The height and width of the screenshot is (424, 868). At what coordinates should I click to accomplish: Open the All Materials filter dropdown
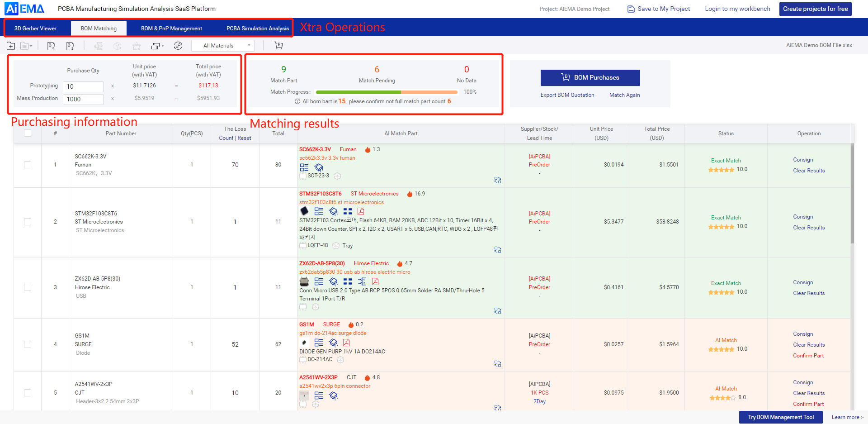(223, 46)
